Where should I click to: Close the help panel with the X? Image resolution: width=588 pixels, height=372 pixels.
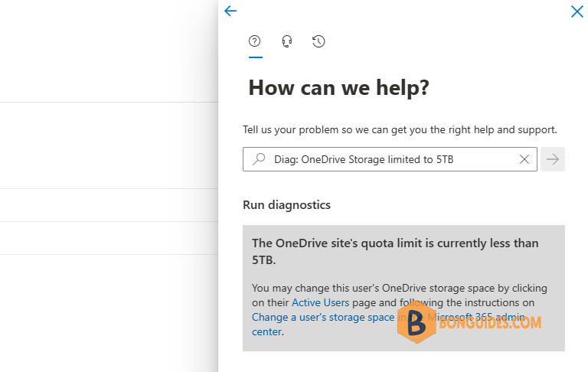(577, 11)
